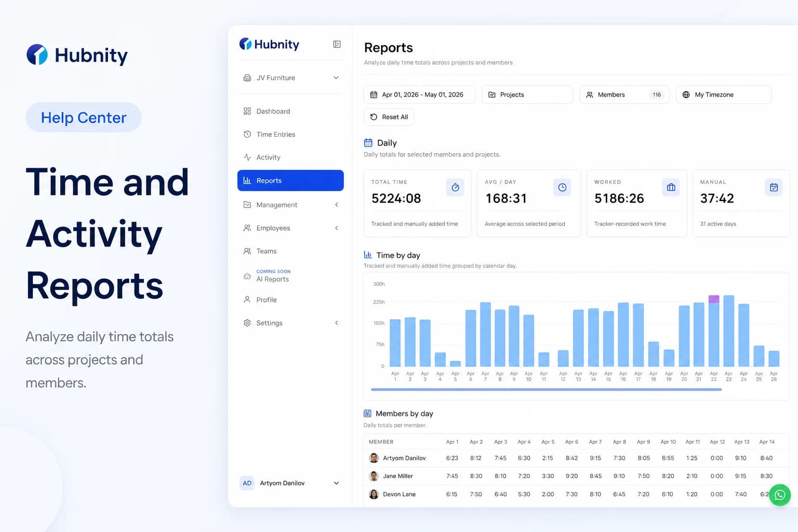
Task: Click the calendar icon in Manual card
Action: (x=774, y=188)
